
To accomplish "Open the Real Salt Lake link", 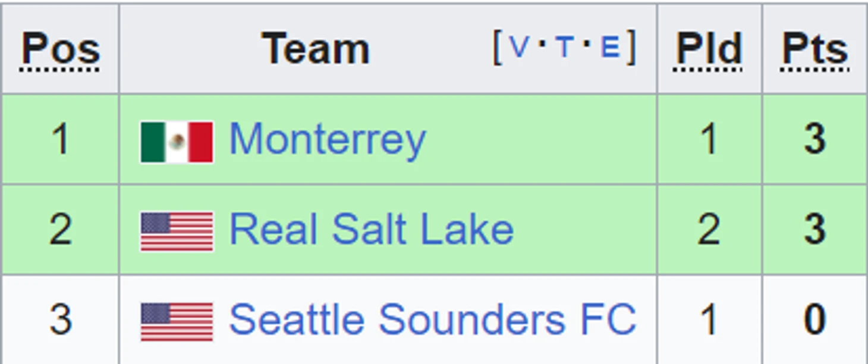I will pyautogui.click(x=372, y=230).
